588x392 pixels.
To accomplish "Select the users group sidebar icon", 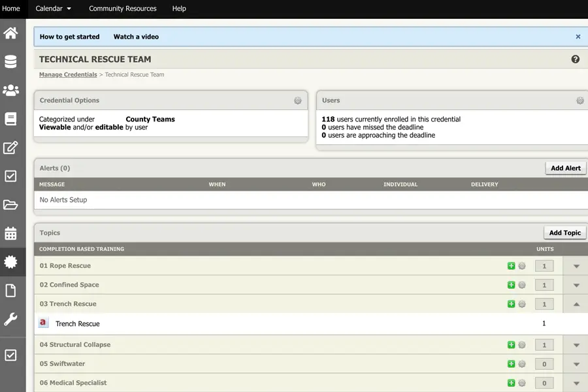I will pos(10,90).
